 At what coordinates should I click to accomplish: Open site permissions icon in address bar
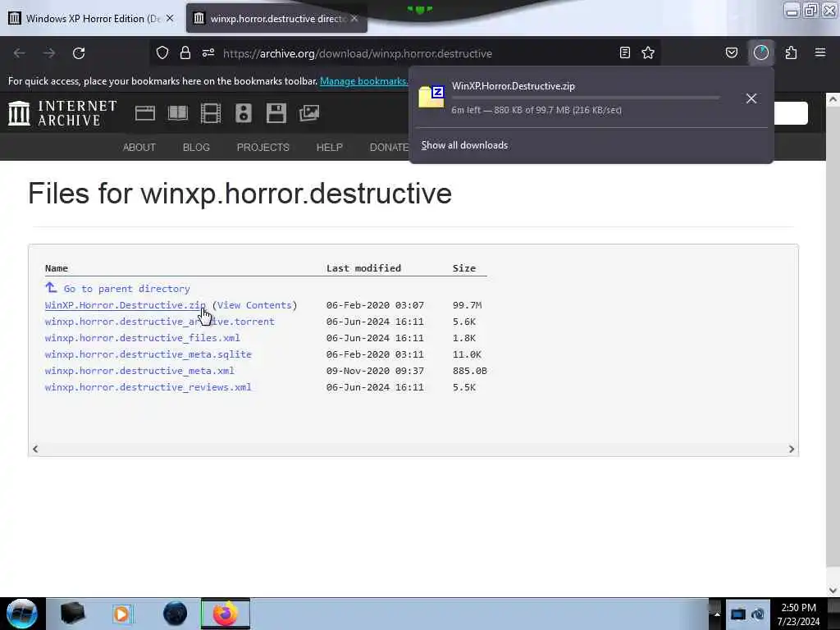pos(208,53)
